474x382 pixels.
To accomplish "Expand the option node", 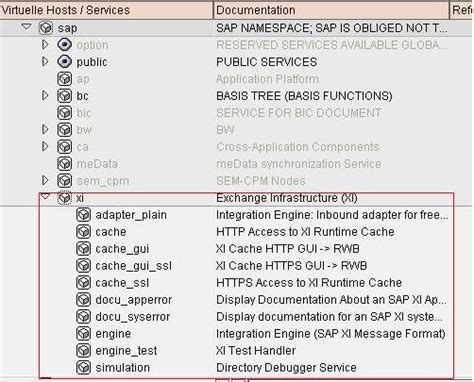I will tap(45, 44).
